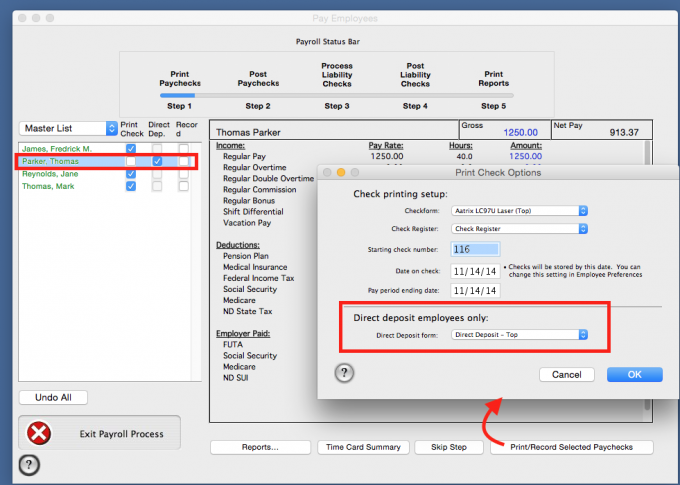
Task: Toggle Record checkbox for Thomas, Mark
Action: [184, 186]
